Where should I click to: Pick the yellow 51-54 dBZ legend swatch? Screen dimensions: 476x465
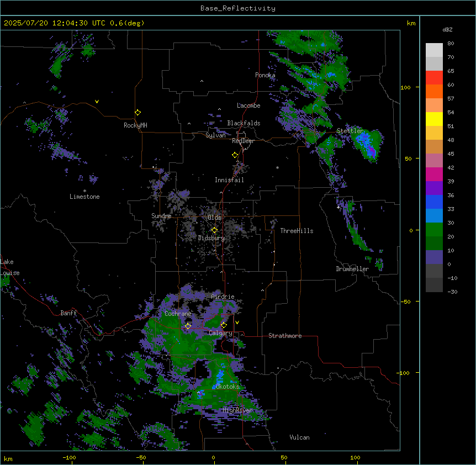pyautogui.click(x=434, y=119)
